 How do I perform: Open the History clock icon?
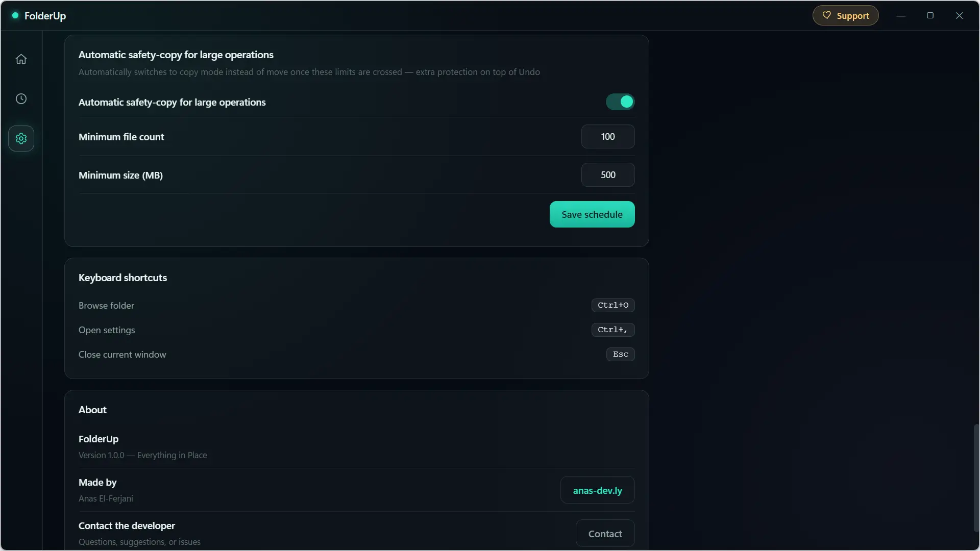pos(21,99)
